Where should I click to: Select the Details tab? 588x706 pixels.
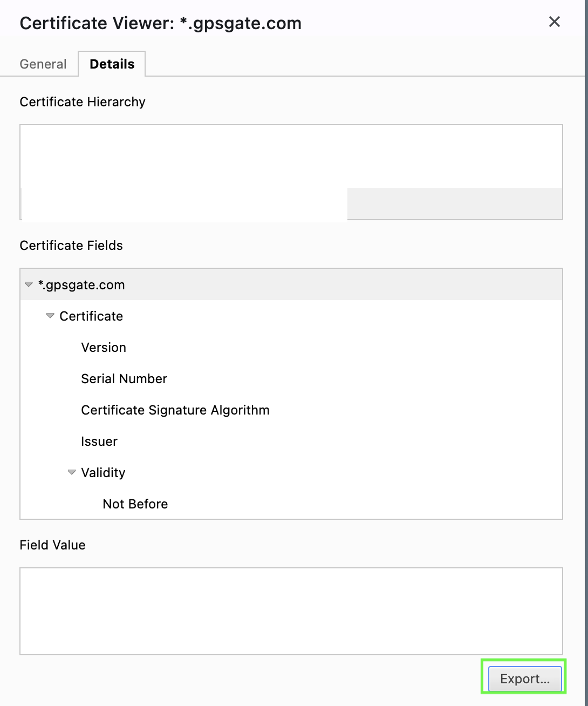(x=112, y=64)
